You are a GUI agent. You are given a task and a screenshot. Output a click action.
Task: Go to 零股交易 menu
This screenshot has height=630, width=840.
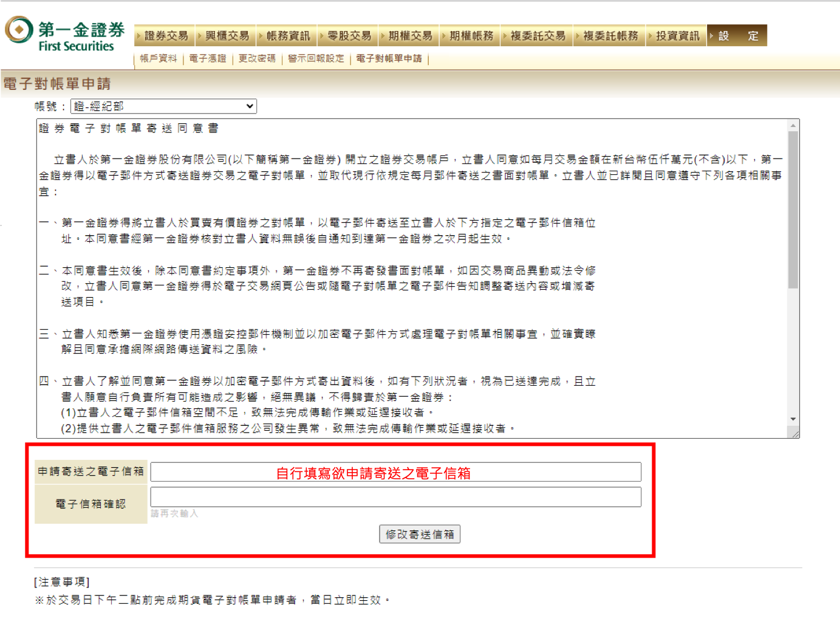[x=349, y=36]
